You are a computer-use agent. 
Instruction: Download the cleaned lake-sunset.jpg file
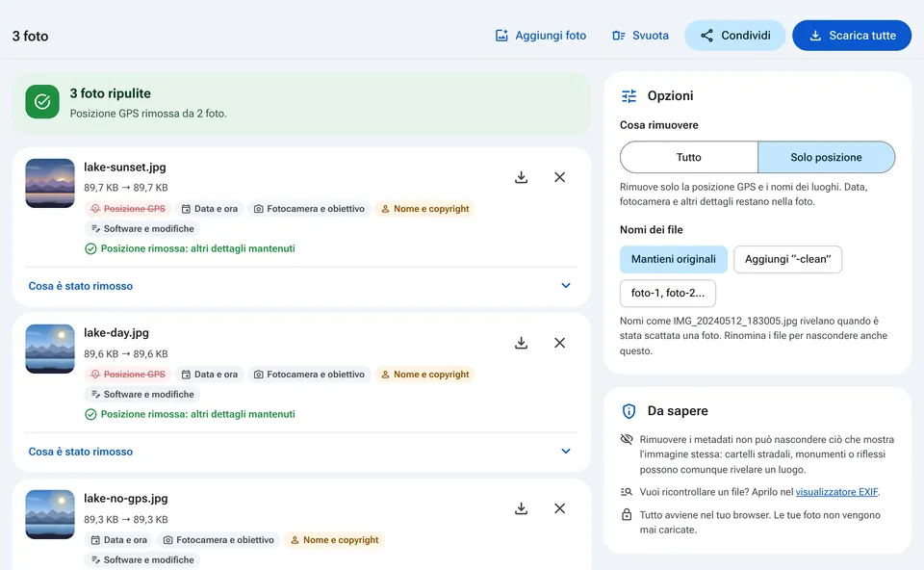tap(521, 177)
